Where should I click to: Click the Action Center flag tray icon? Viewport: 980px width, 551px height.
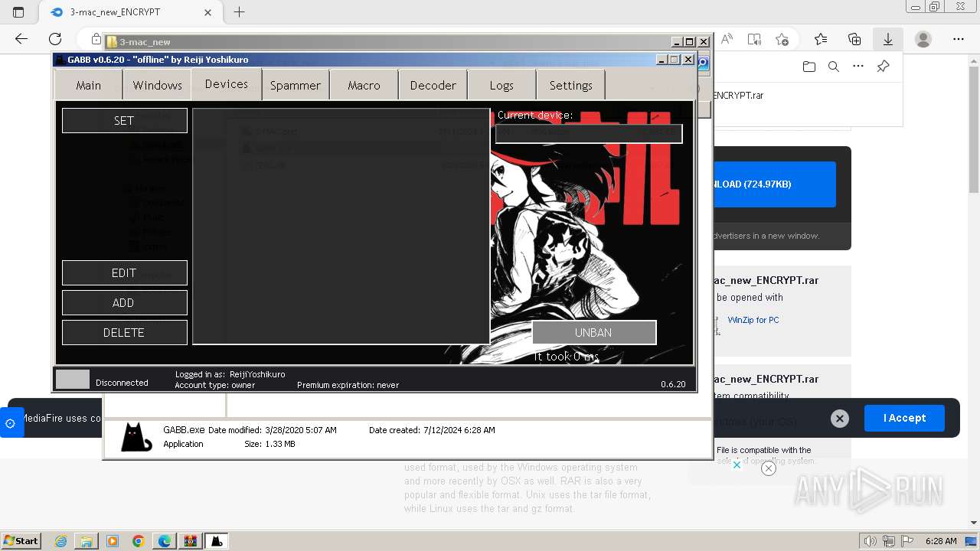tap(908, 541)
